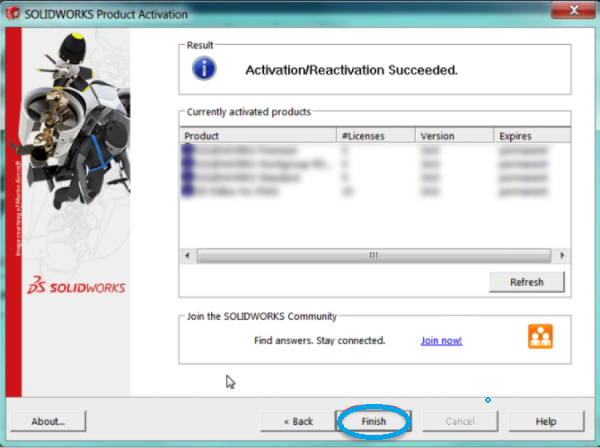Image resolution: width=600 pixels, height=448 pixels.
Task: Select the first activated product row
Action: pyautogui.click(x=260, y=150)
